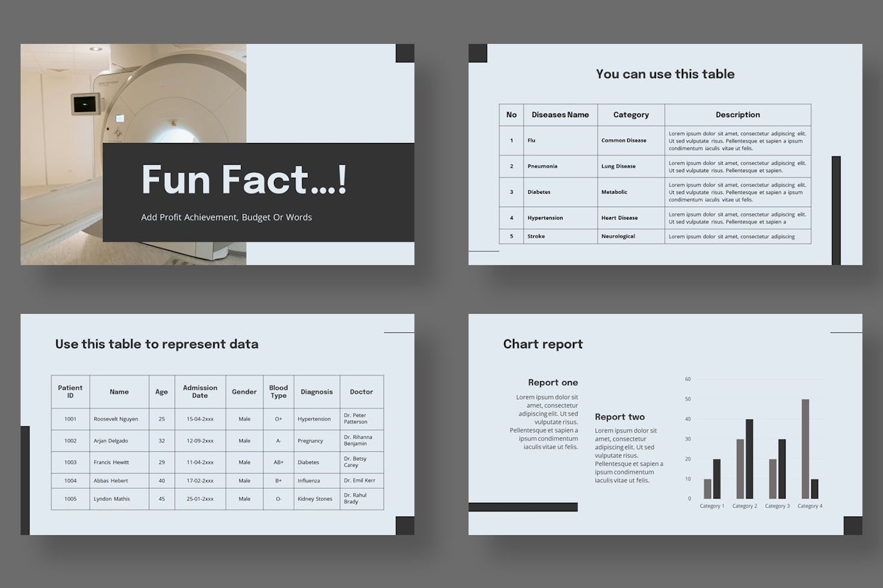883x588 pixels.
Task: Select blood type 'AB+' cell
Action: click(278, 462)
